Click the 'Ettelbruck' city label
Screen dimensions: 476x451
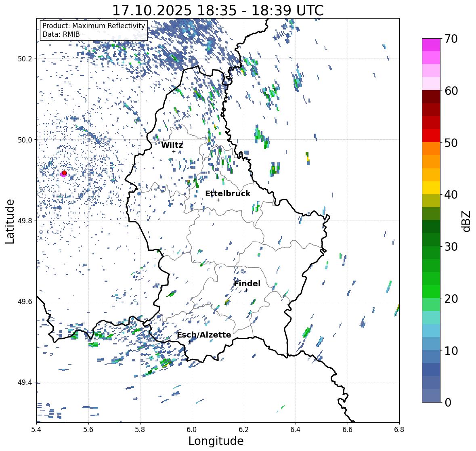pos(228,194)
